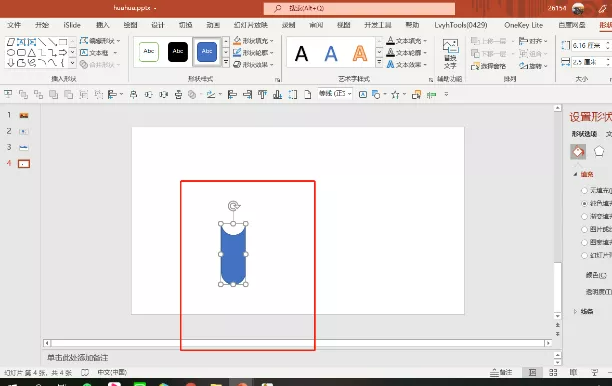Choose the orange outlined A WordArt style
Viewport: 612px width, 386px height.
(x=360, y=53)
